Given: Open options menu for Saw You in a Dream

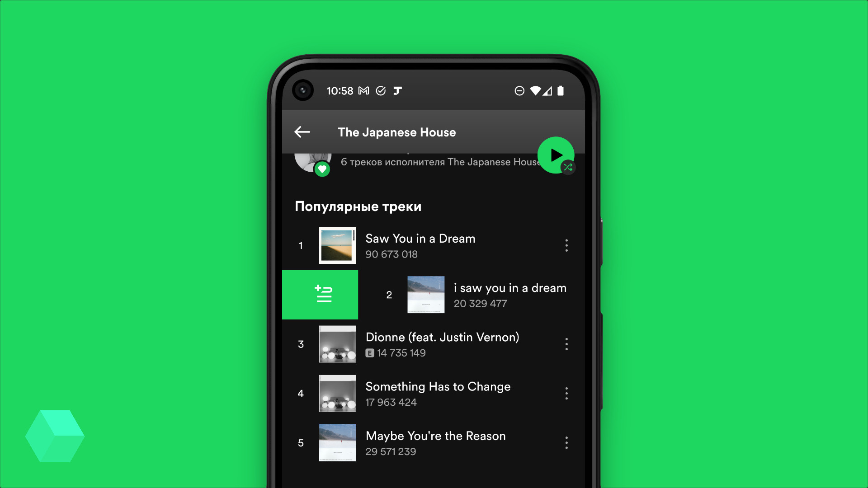Looking at the screenshot, I should pos(566,245).
